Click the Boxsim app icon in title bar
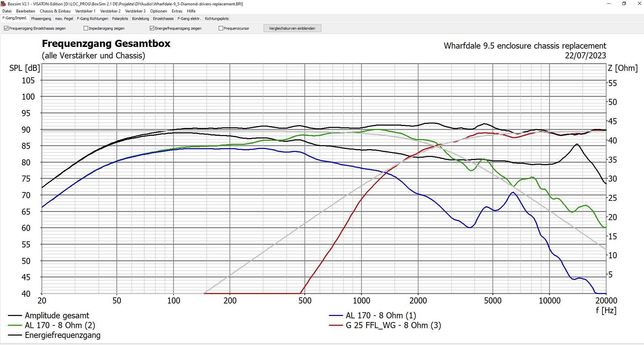The width and height of the screenshot is (644, 345). [3, 4]
